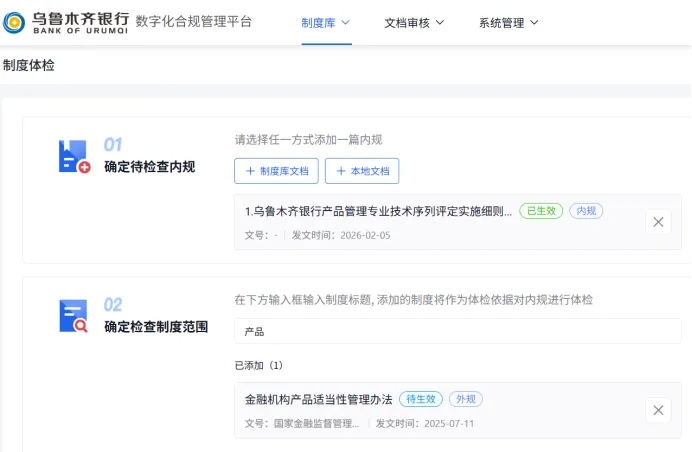Viewport: 692px width, 452px height.
Task: Click the 制度体检 page heading
Action: (29, 65)
